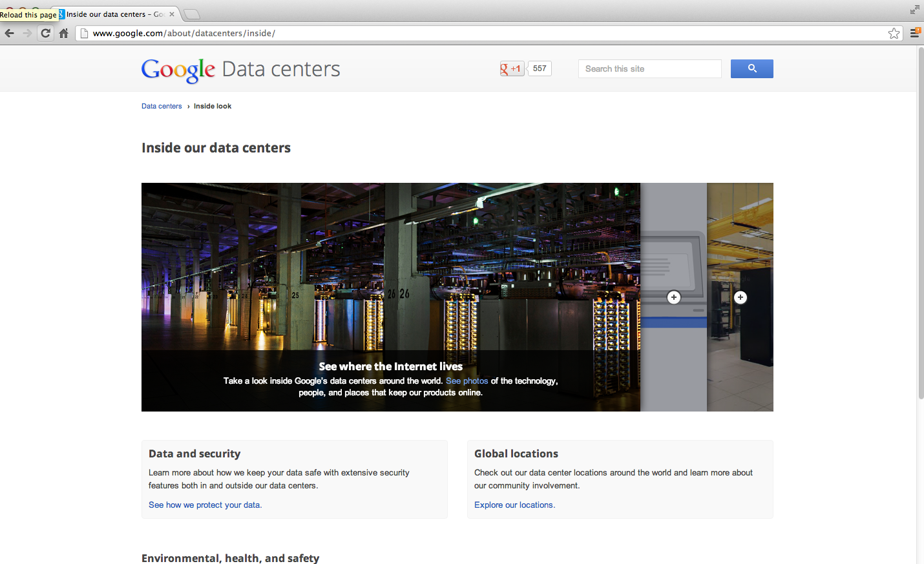Open a new browser tab
The image size is (924, 564).
[192, 14]
